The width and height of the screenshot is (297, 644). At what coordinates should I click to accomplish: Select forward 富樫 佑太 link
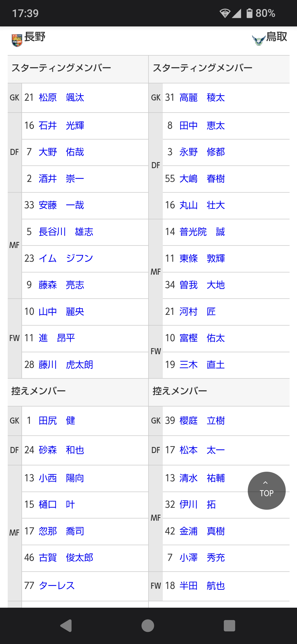tap(202, 338)
